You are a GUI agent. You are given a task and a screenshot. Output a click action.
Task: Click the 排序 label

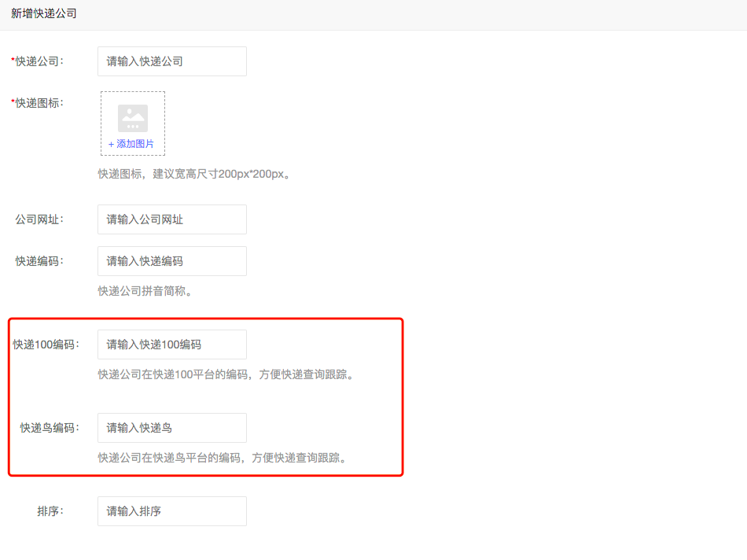pyautogui.click(x=50, y=511)
